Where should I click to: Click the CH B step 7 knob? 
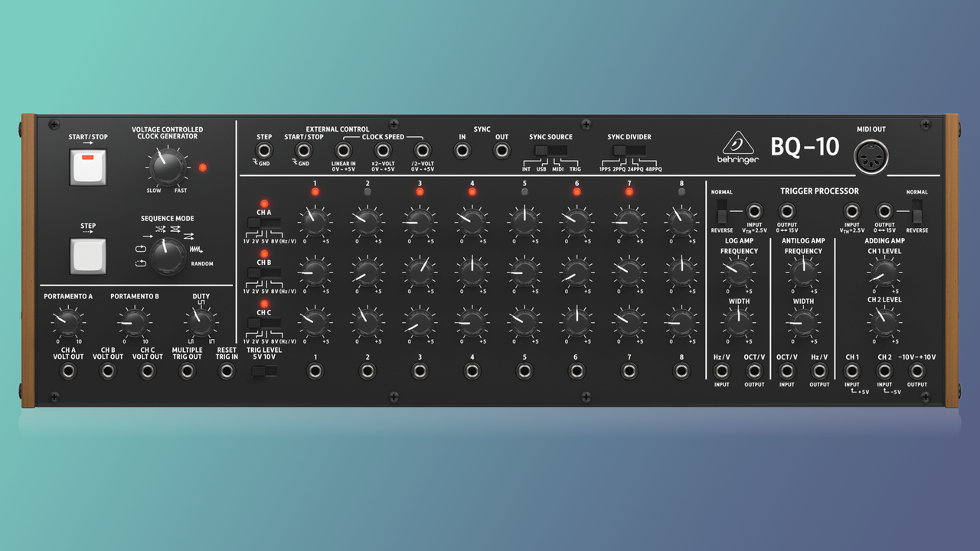629,272
